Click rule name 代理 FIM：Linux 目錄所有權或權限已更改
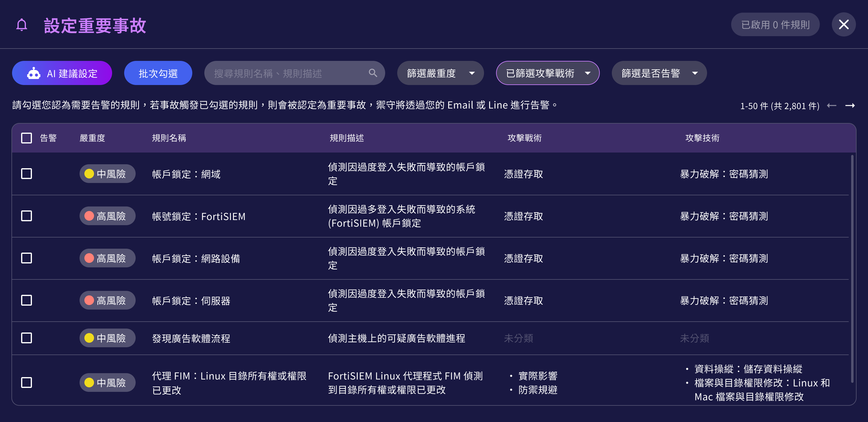 (229, 383)
